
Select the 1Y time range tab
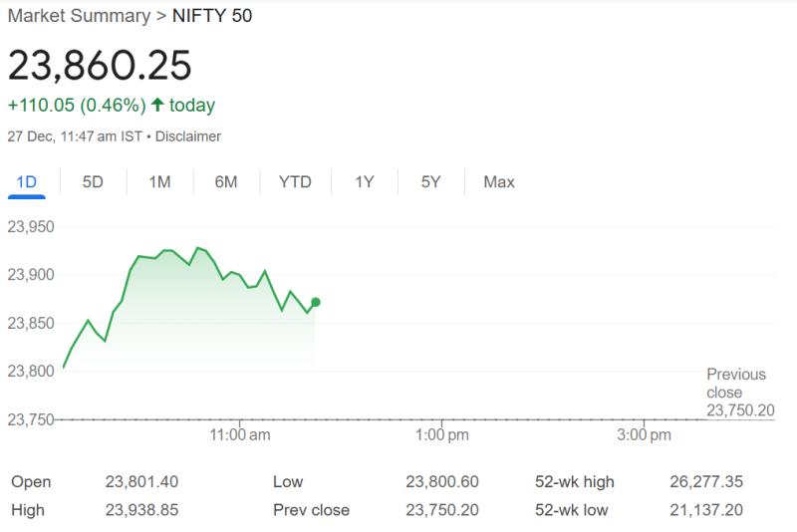[364, 182]
